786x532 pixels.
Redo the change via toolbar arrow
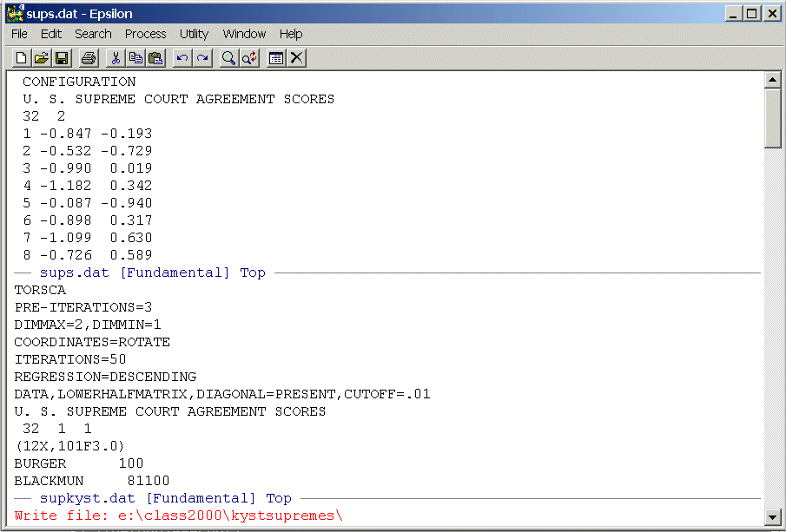click(x=202, y=58)
